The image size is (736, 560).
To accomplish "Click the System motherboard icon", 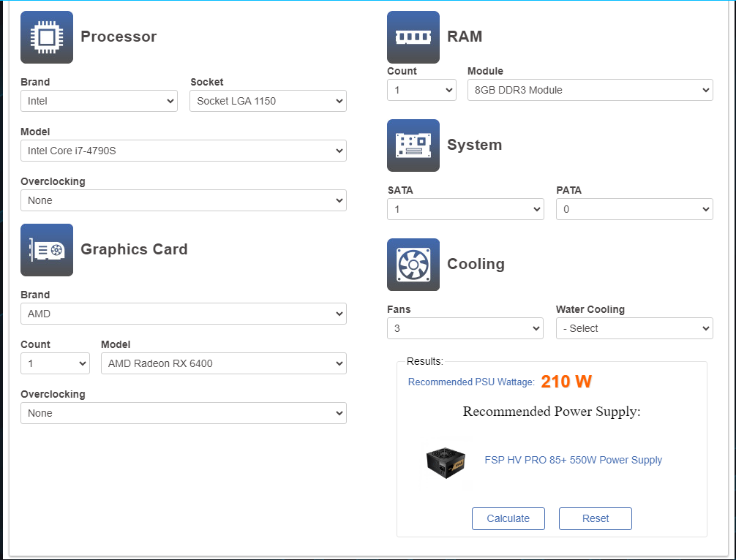I will [413, 145].
